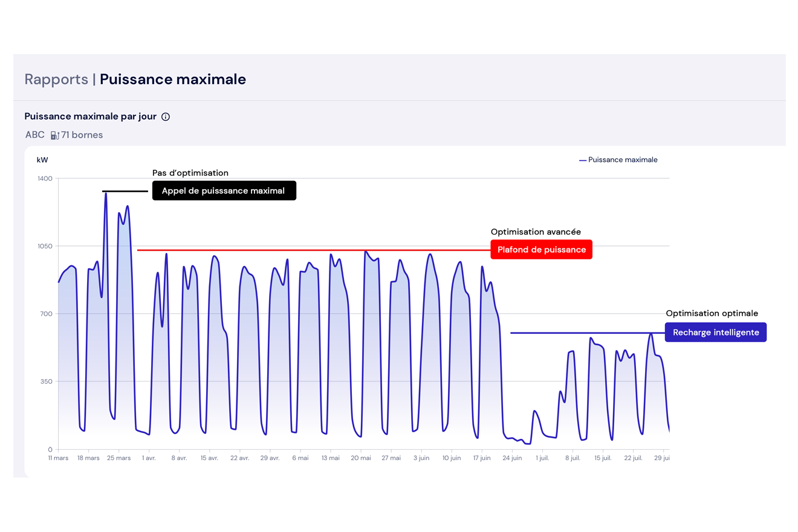Click the Puissance maximale legend text
This screenshot has width=798, height=532.
coord(623,160)
